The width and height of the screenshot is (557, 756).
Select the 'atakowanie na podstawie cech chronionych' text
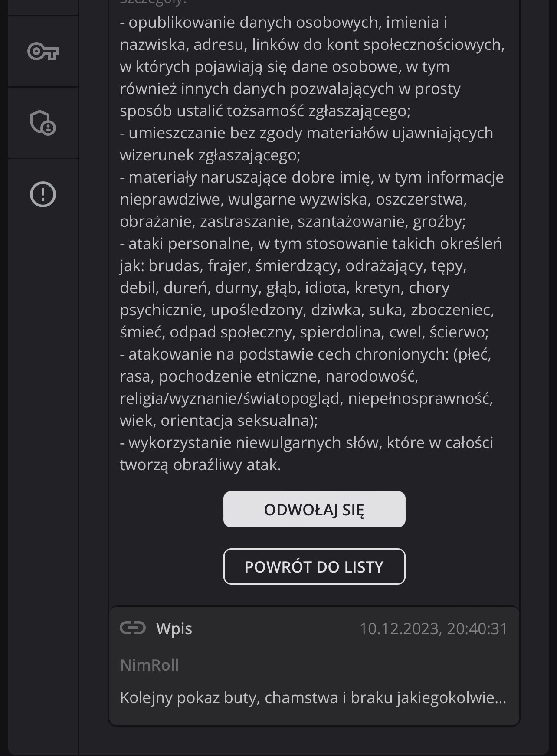(x=305, y=354)
